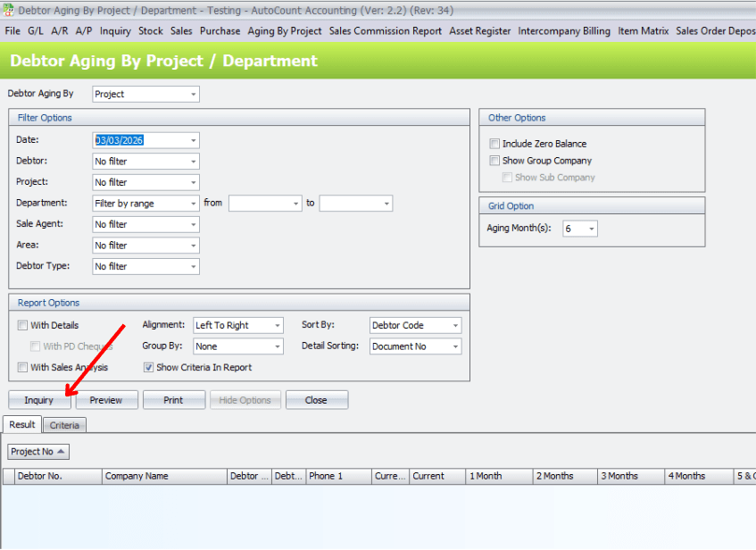756x550 pixels.
Task: Tick the Include Zero Balance checkbox
Action: pos(494,144)
